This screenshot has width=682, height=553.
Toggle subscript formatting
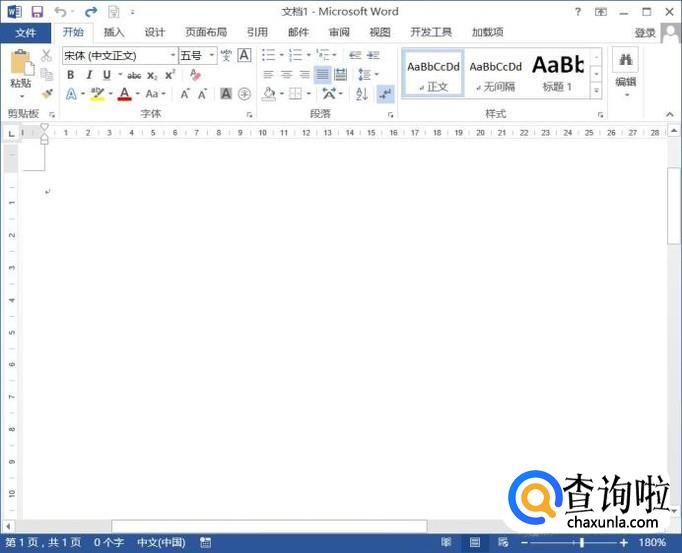(x=152, y=76)
